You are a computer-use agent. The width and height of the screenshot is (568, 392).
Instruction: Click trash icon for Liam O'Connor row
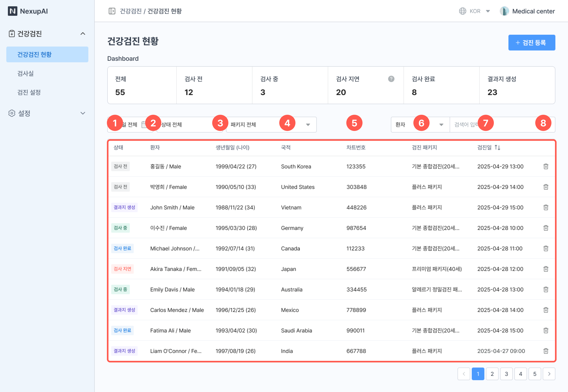coord(546,351)
